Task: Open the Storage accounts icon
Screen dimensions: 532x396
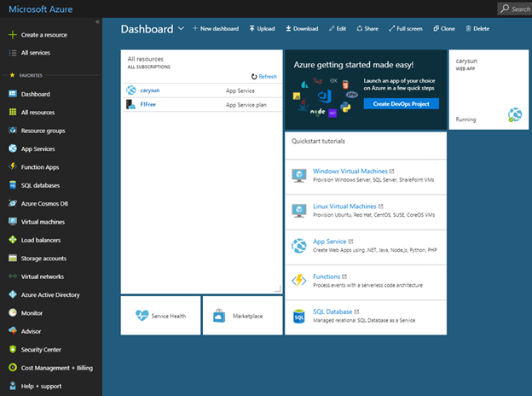Action: coord(12,259)
